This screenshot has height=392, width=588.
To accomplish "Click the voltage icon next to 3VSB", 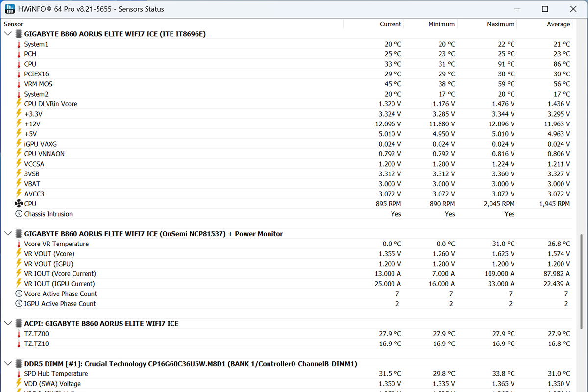I will [19, 174].
